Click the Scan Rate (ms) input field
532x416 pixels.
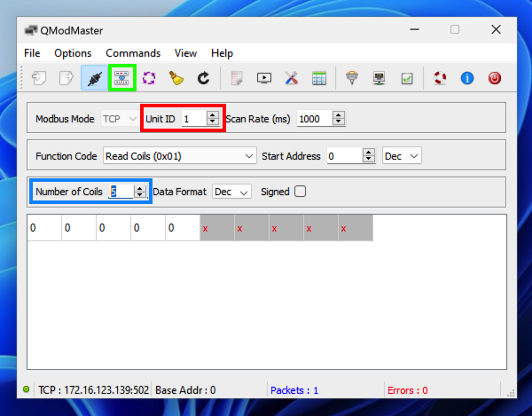pos(315,119)
